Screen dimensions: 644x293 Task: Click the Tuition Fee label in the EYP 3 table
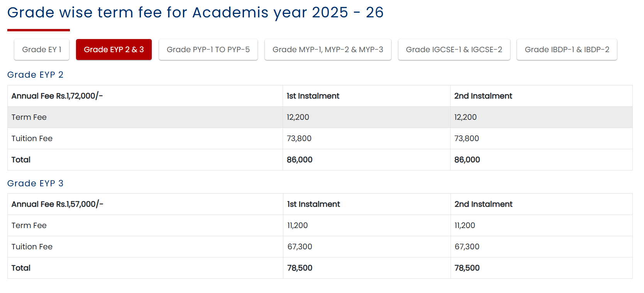tap(32, 247)
